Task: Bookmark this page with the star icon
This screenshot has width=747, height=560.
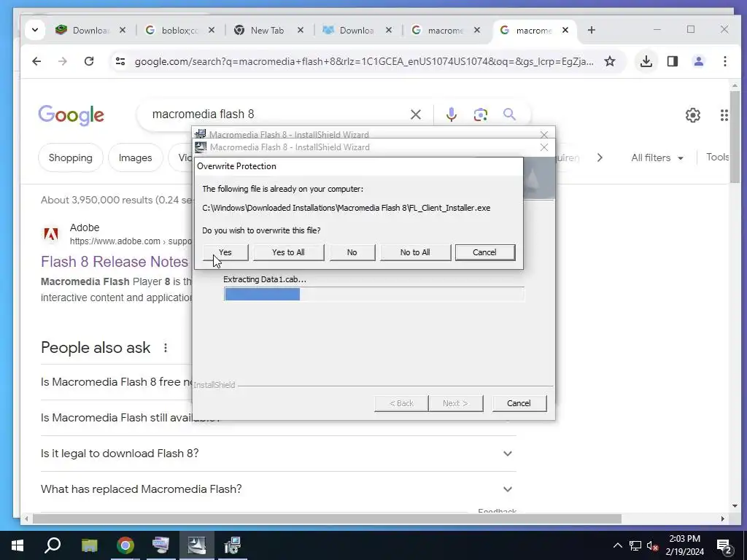Action: coord(610,61)
